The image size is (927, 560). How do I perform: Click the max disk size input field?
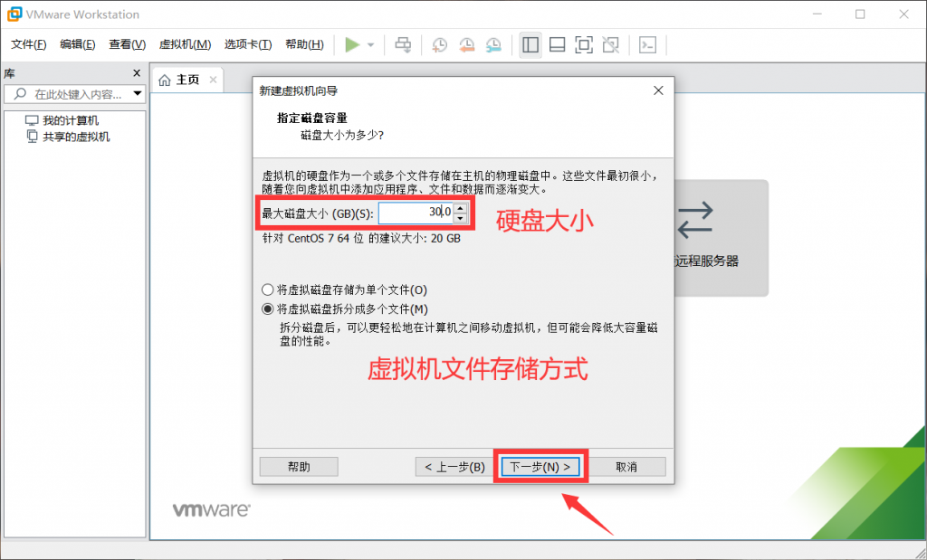416,213
